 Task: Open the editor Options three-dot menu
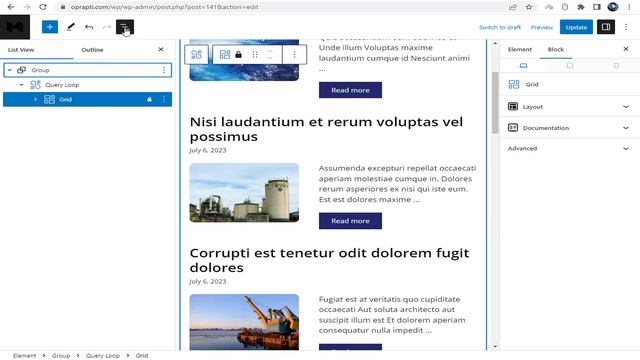(626, 27)
